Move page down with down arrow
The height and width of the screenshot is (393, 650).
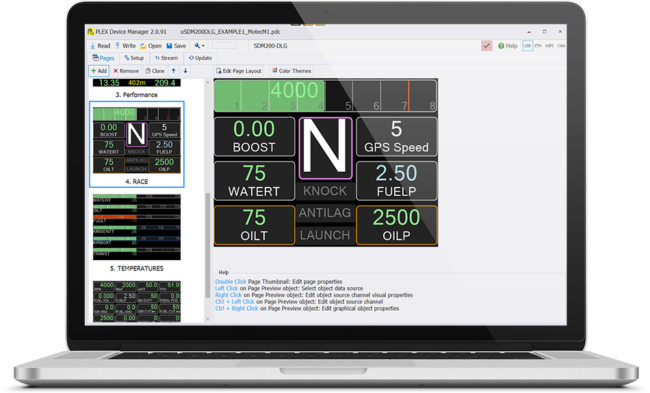(186, 71)
